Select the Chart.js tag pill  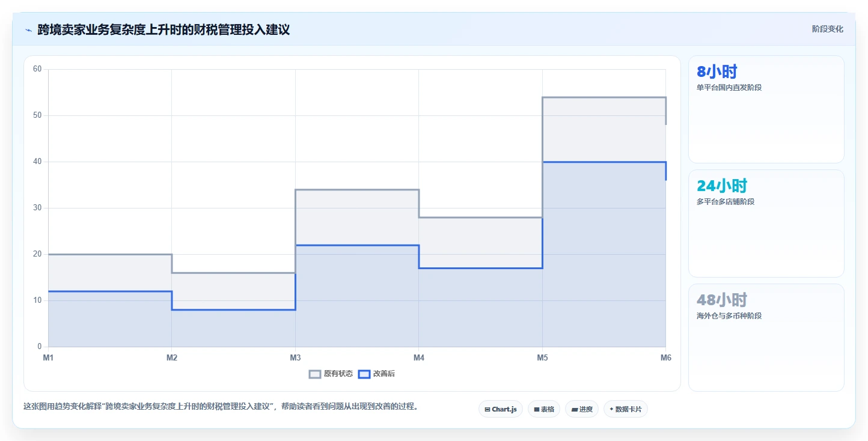(x=501, y=409)
